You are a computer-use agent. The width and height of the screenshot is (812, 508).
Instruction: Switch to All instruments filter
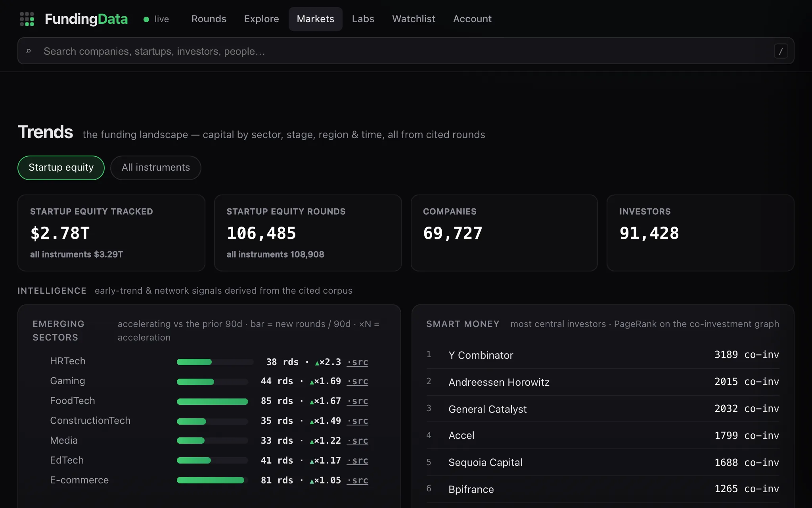(156, 167)
